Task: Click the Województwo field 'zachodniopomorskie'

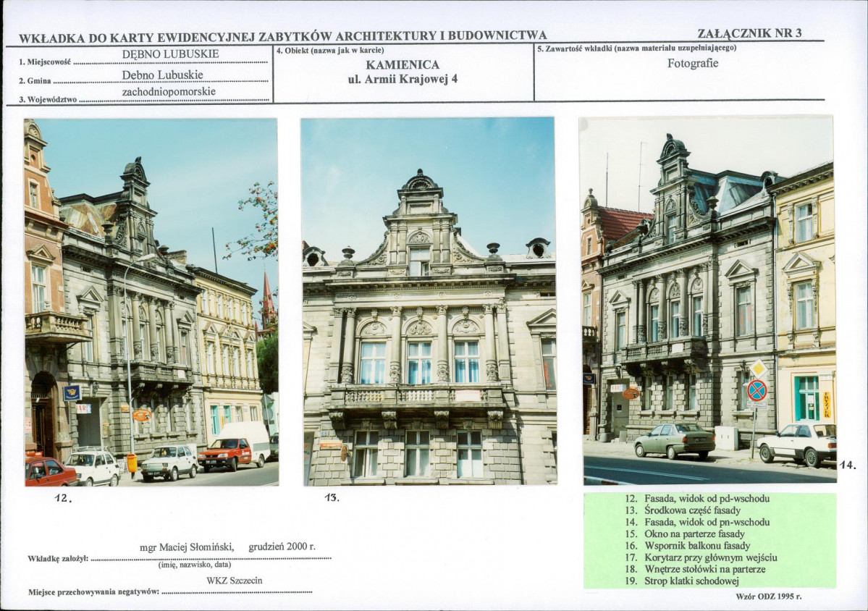Action: (x=169, y=92)
